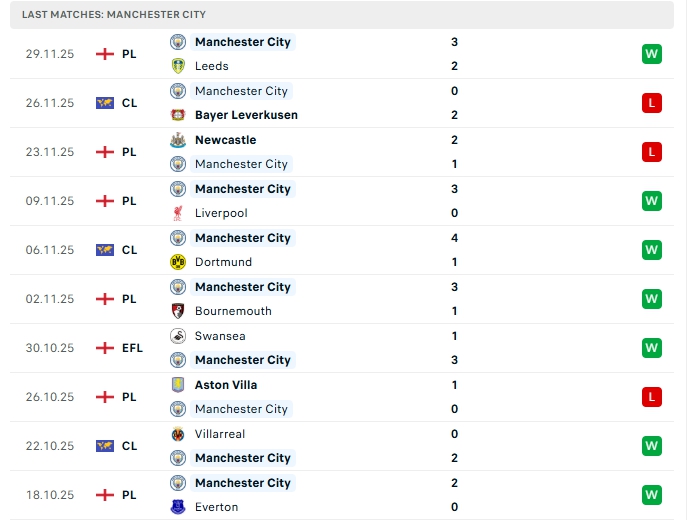Viewport: 687px width, 520px height.
Task: Click the Dortmund club crest icon
Action: [x=178, y=262]
